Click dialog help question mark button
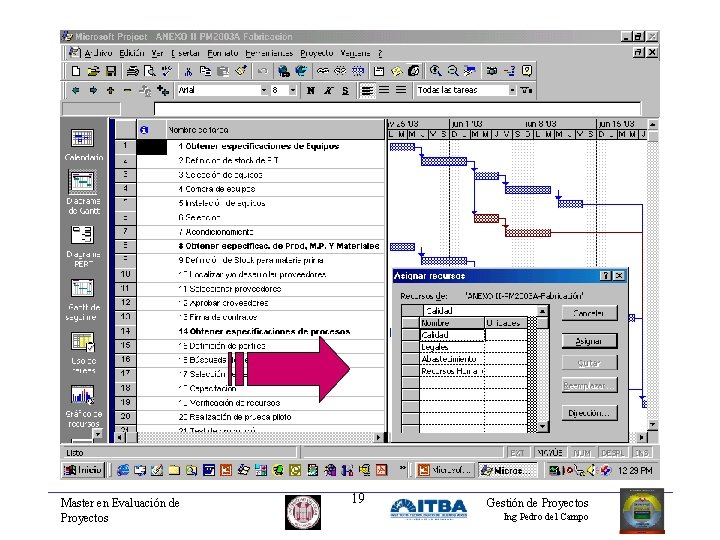 pos(606,276)
